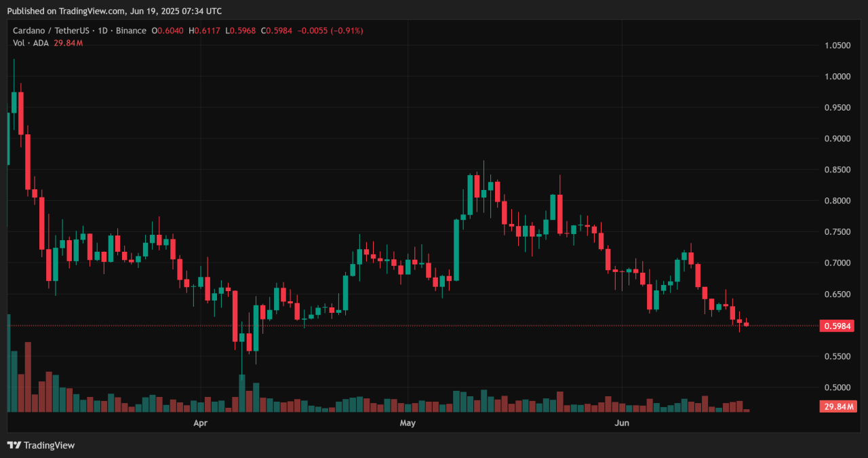Click the Binance exchange label
This screenshot has width=868, height=458.
[x=132, y=31]
